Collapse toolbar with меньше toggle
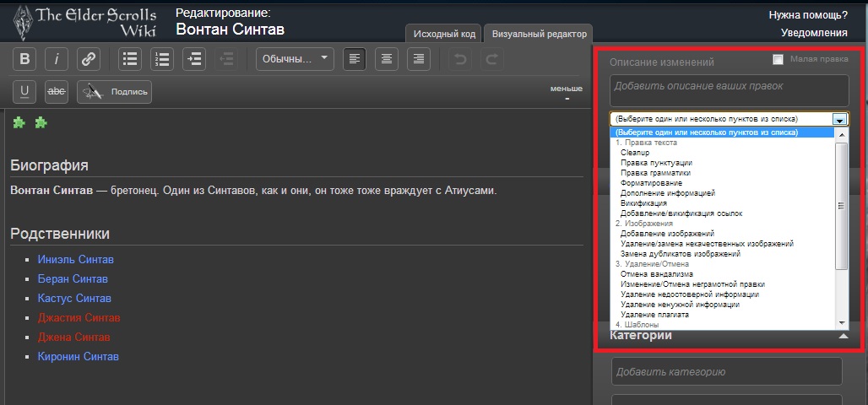The height and width of the screenshot is (405, 868). click(567, 93)
